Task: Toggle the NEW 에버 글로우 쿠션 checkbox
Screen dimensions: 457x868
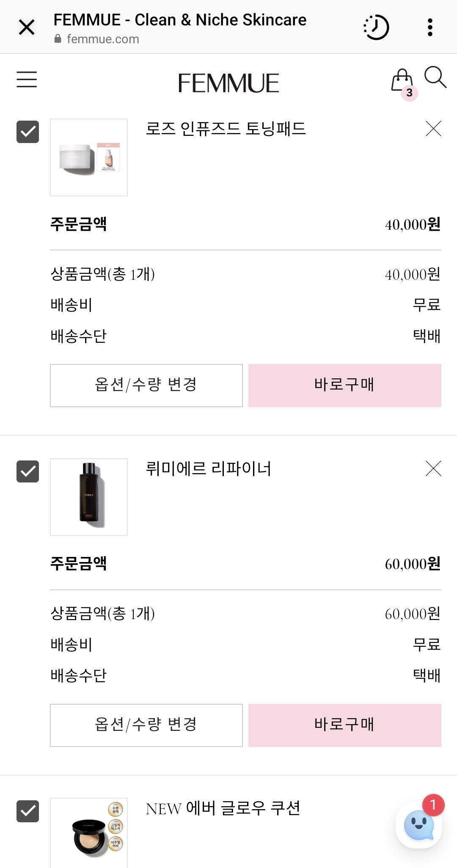Action: tap(28, 811)
